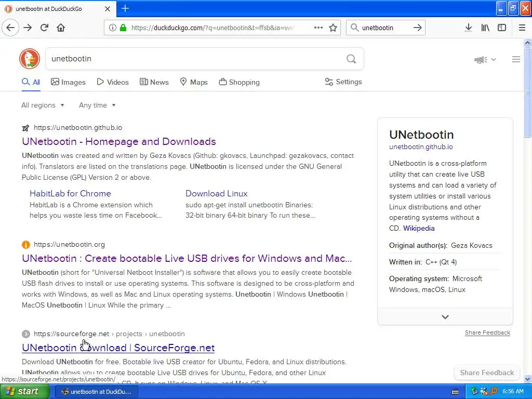Image resolution: width=532 pixels, height=399 pixels.
Task: Switch to the Videos tab
Action: 113,82
